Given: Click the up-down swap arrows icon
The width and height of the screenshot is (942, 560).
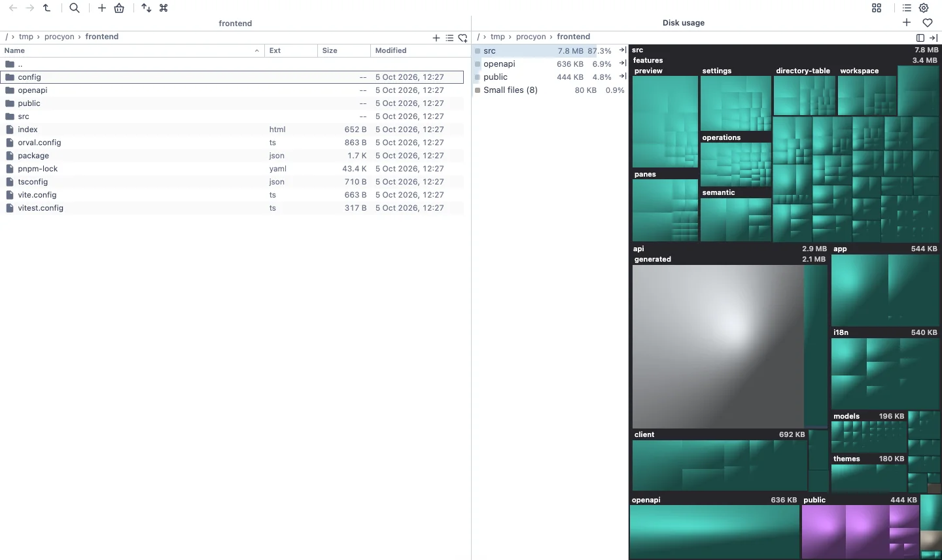Looking at the screenshot, I should pos(147,8).
